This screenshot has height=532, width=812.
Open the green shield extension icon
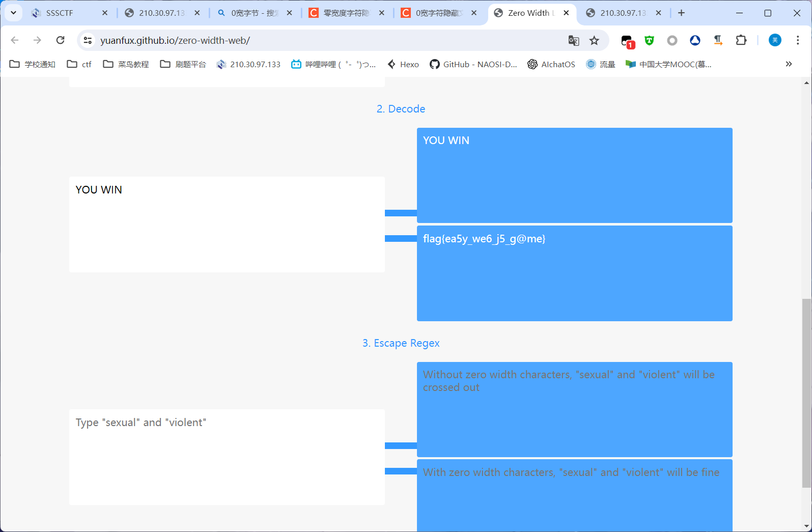click(x=649, y=41)
